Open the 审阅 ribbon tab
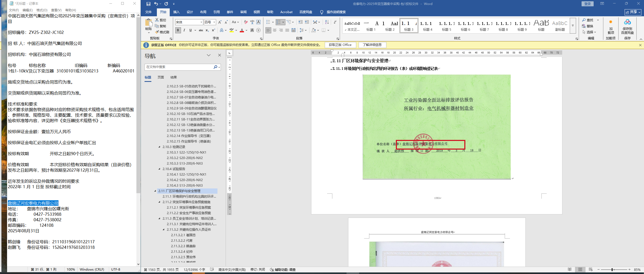 pos(243,12)
